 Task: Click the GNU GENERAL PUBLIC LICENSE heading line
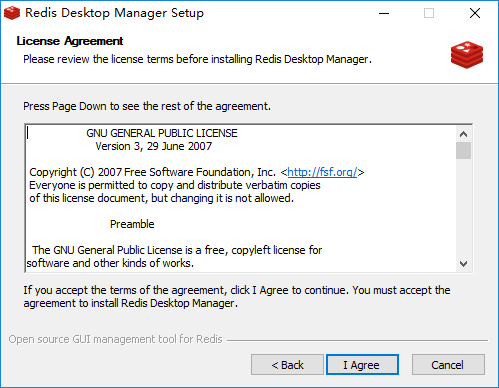coord(162,133)
